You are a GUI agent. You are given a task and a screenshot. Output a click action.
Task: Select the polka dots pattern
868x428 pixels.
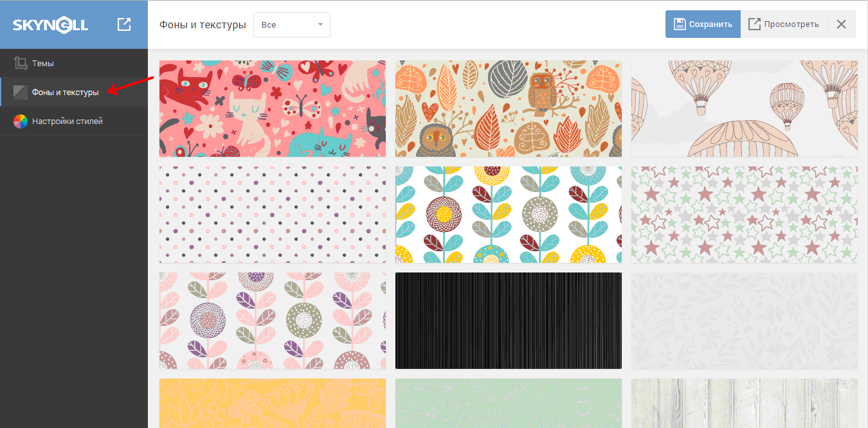point(272,215)
